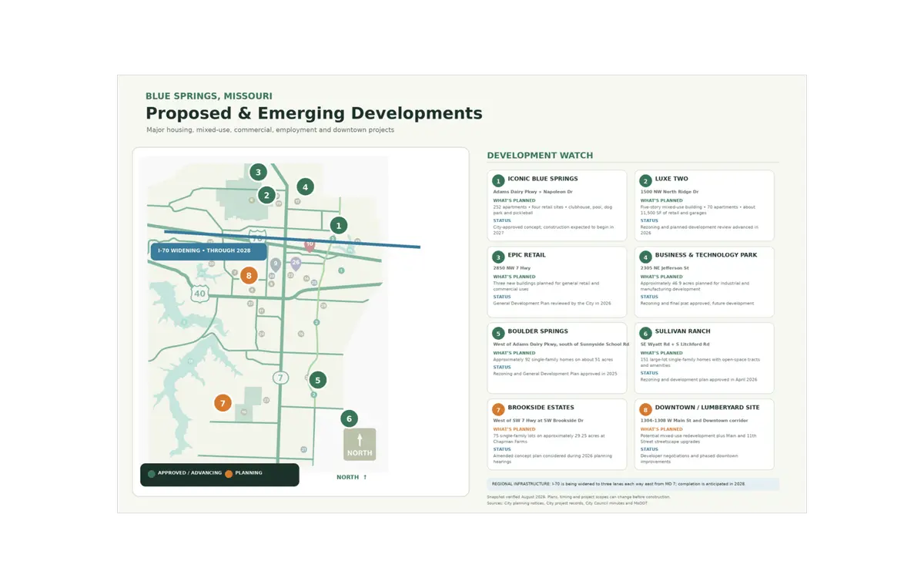Viewport: 924px width, 588px height.
Task: Click orange badge 8 in Downtown / Lumberyard card
Action: 645,410
